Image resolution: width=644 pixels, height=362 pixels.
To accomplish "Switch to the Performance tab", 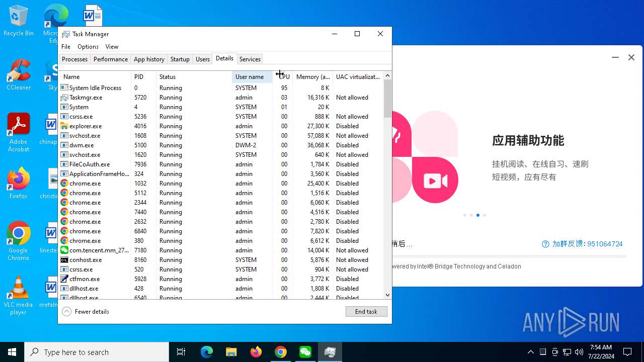I will pos(111,59).
